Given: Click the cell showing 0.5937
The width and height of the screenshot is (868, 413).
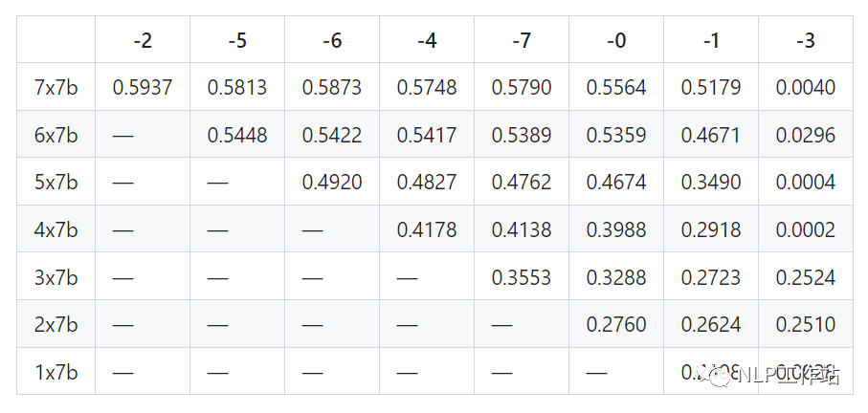Looking at the screenshot, I should point(143,88).
